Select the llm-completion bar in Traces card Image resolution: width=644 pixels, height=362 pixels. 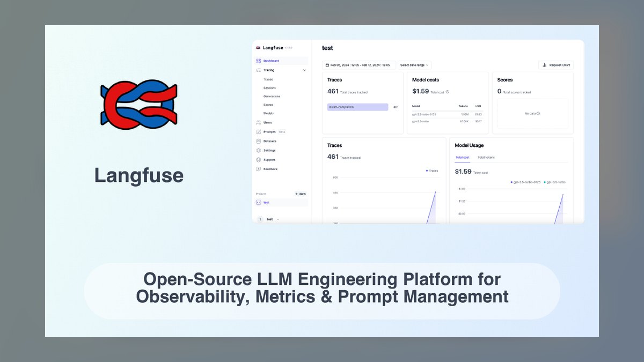358,107
